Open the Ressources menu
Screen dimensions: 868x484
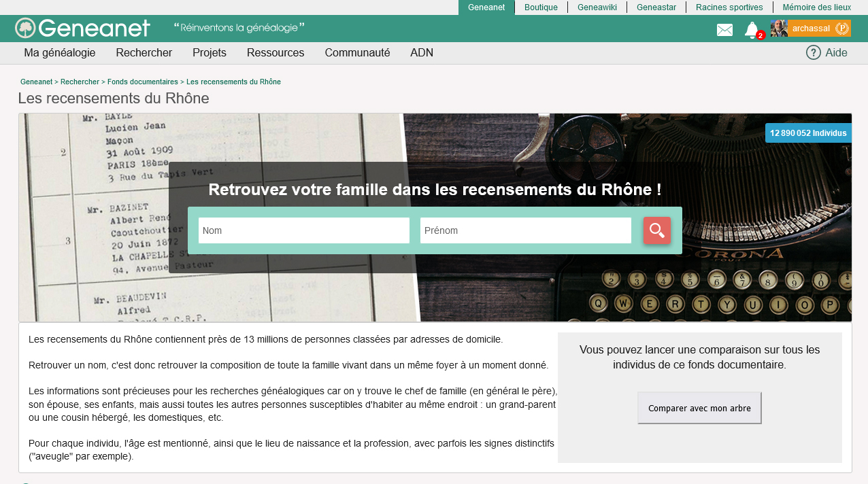point(276,53)
